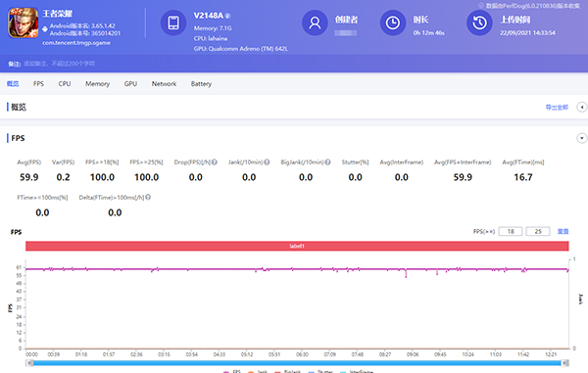588x373 pixels.
Task: Open help icon next to Jank(/10min)
Action: [x=267, y=163]
